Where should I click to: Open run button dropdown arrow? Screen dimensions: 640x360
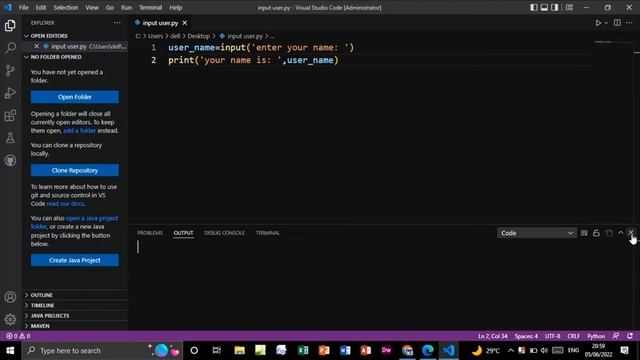tap(606, 23)
